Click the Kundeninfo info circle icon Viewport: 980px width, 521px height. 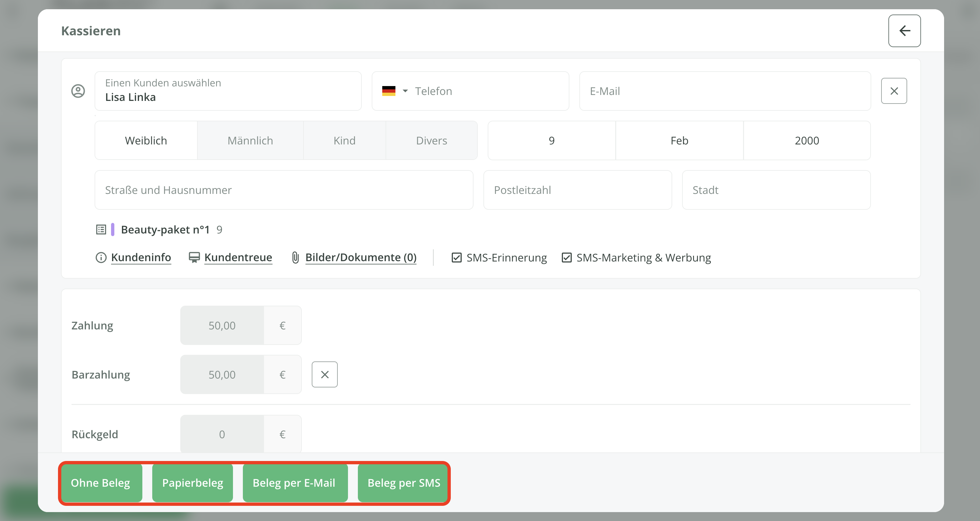[x=101, y=258]
